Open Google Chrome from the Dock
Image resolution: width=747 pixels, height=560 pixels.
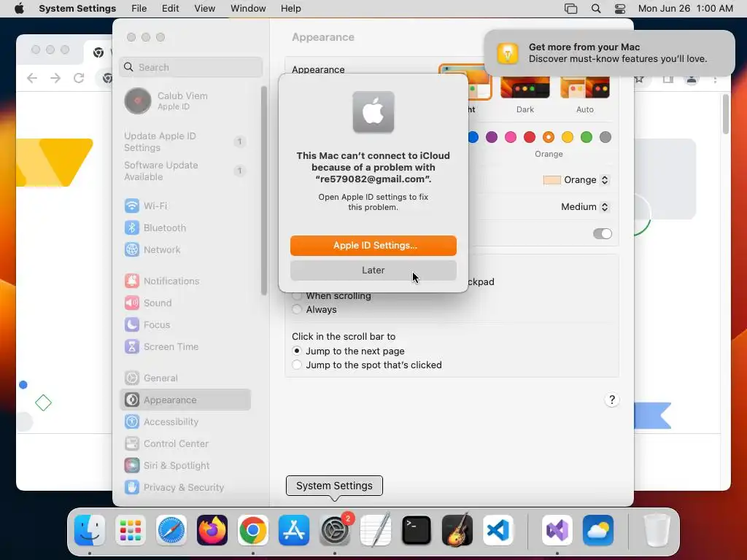coord(253,530)
